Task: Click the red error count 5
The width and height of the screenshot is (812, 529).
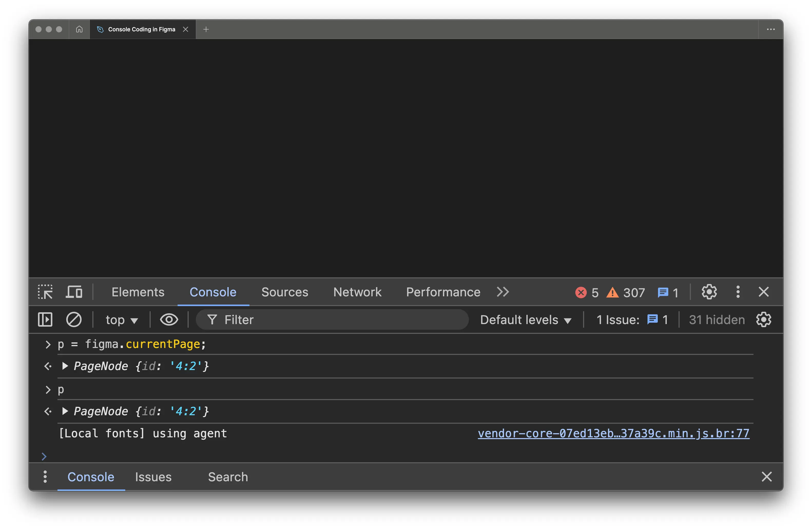Action: click(x=587, y=292)
